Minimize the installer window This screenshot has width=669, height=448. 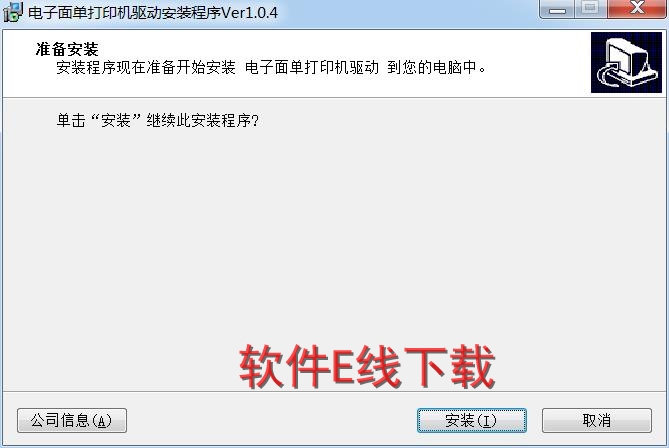click(x=557, y=9)
